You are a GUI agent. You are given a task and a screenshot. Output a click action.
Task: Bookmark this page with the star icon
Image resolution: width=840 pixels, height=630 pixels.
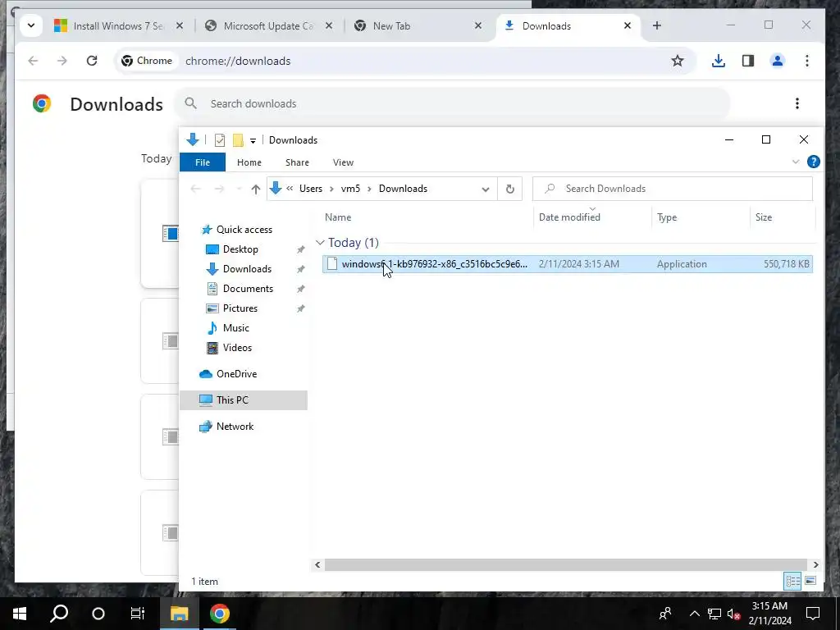[677, 61]
